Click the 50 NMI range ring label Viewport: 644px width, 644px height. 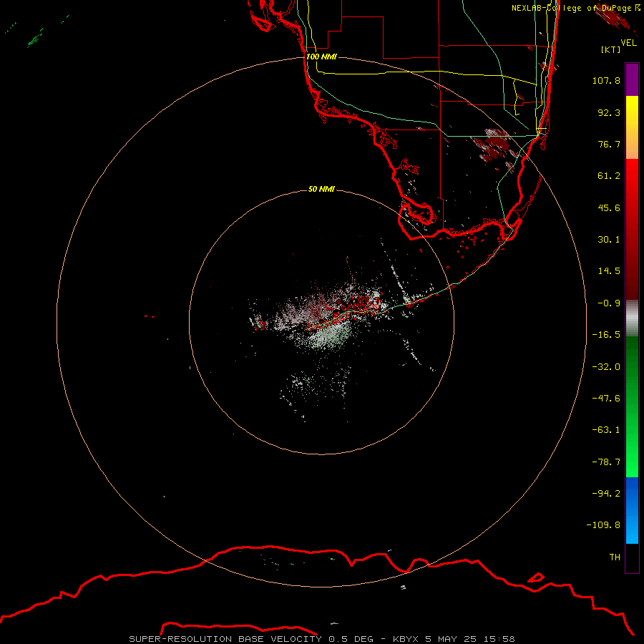click(x=321, y=190)
